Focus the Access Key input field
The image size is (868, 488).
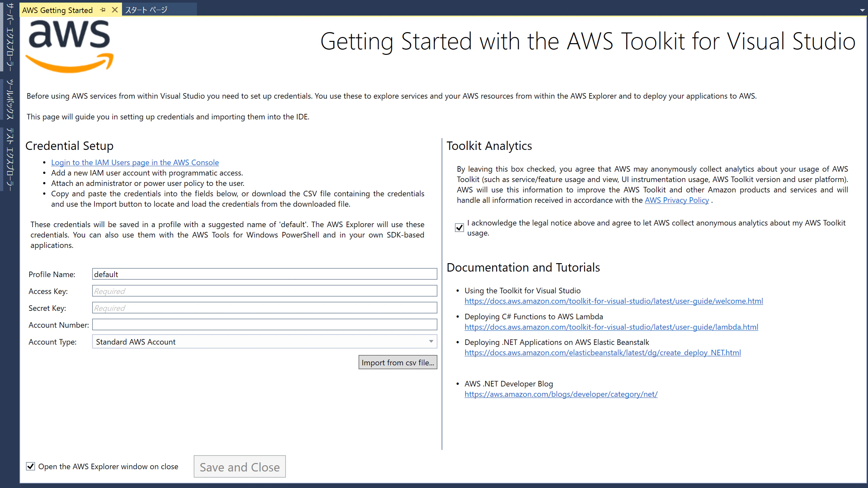(x=264, y=291)
